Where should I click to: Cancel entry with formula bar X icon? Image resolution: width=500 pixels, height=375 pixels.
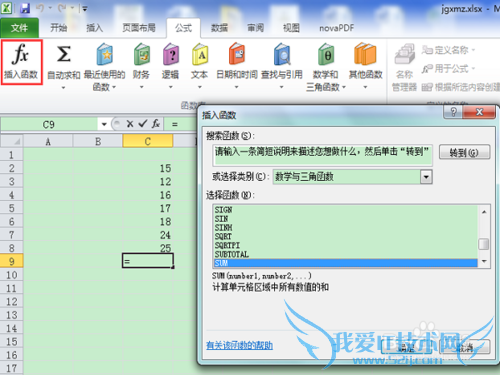coord(130,124)
